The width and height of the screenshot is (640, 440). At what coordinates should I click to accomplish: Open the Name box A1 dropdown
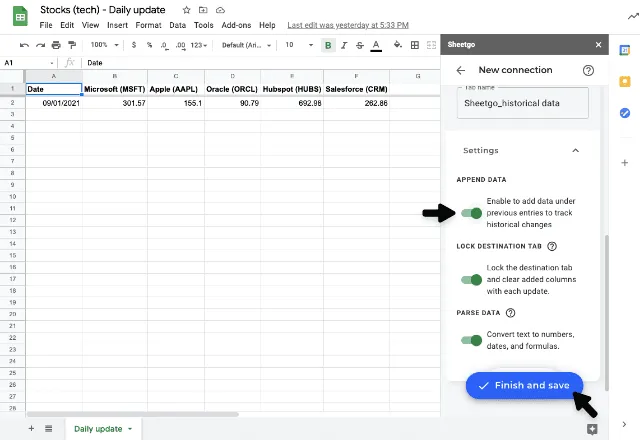coord(52,63)
